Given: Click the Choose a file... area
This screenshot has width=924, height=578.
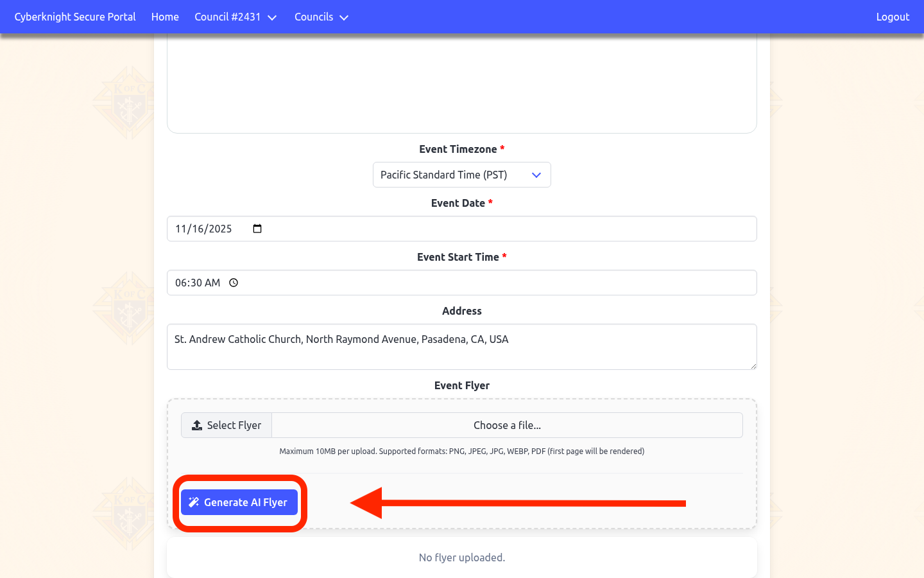Looking at the screenshot, I should coord(507,425).
